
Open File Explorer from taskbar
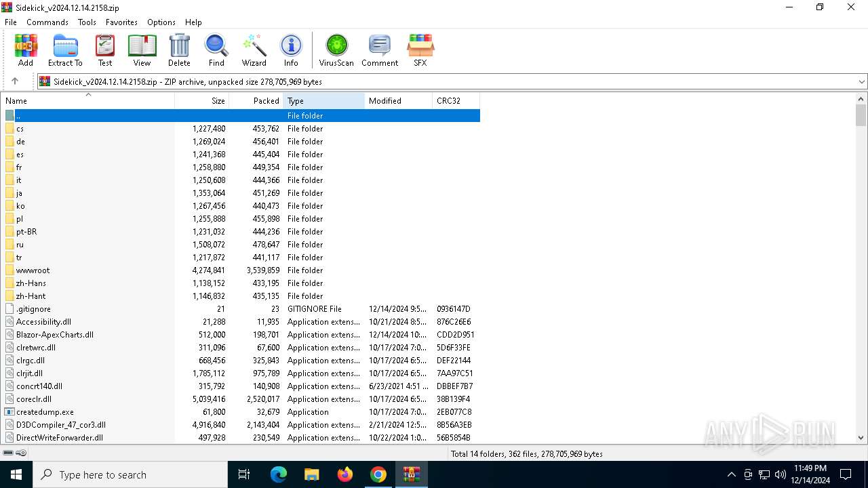pos(311,474)
